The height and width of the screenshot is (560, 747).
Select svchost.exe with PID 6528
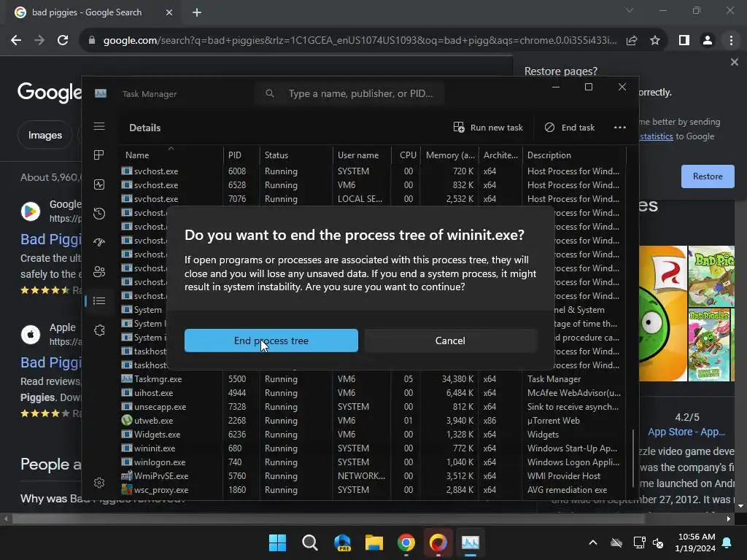tap(373, 184)
